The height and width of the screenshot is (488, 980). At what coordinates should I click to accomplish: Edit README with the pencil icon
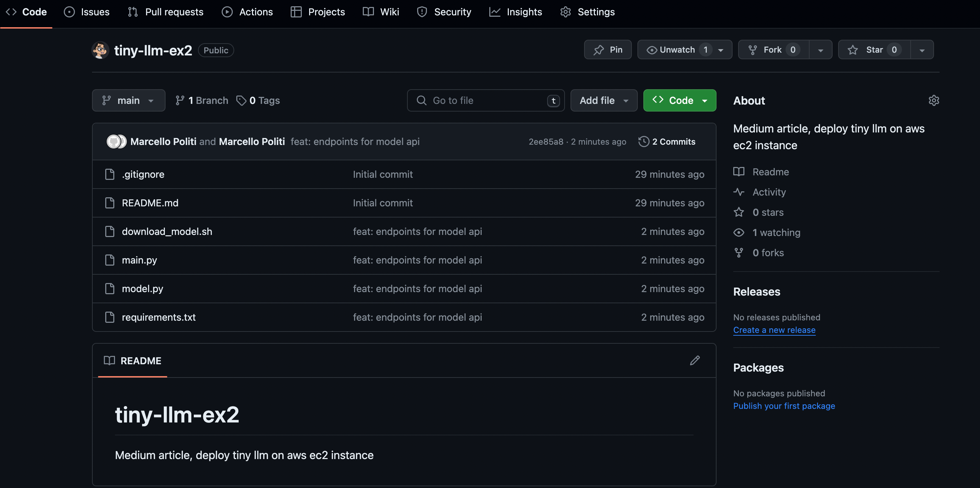695,360
